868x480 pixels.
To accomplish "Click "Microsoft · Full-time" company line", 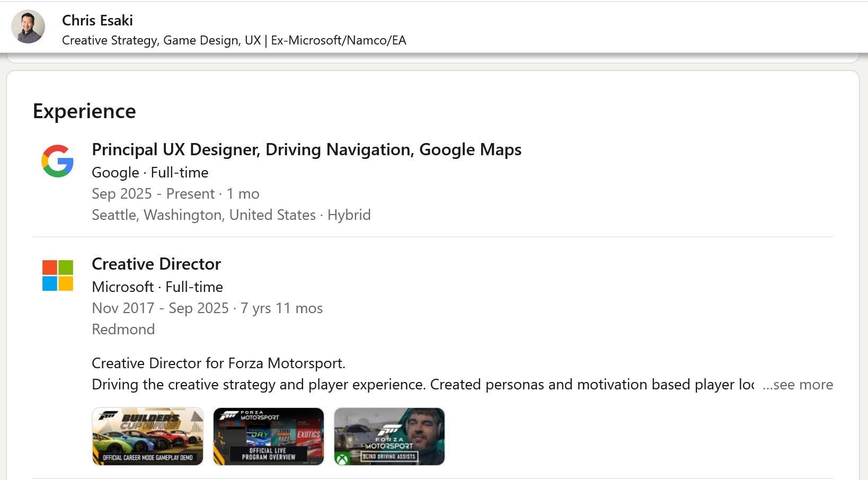I will (157, 287).
